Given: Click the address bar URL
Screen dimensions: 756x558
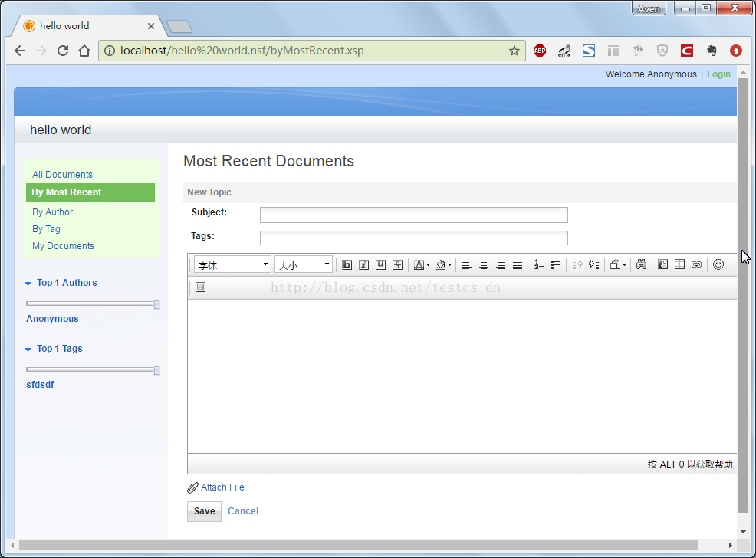Looking at the screenshot, I should click(242, 51).
